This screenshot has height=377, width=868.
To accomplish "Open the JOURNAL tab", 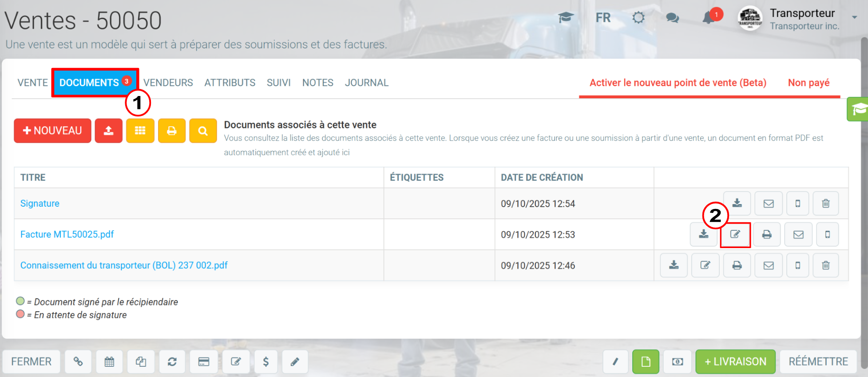I will [367, 83].
